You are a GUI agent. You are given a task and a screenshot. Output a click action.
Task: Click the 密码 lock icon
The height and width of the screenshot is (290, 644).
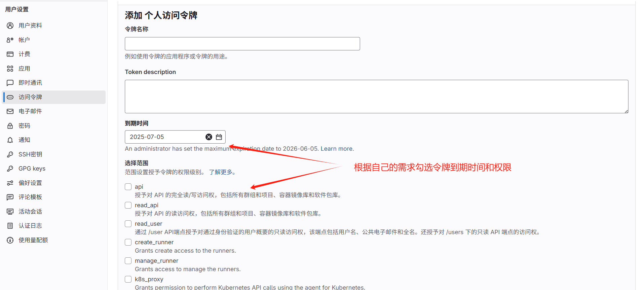[10, 126]
